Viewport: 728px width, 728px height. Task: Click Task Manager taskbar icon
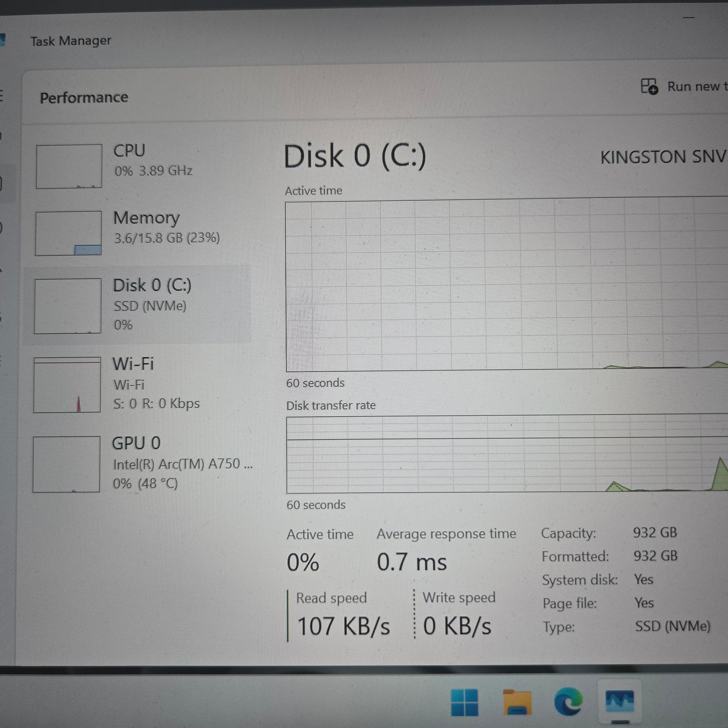tap(620, 702)
